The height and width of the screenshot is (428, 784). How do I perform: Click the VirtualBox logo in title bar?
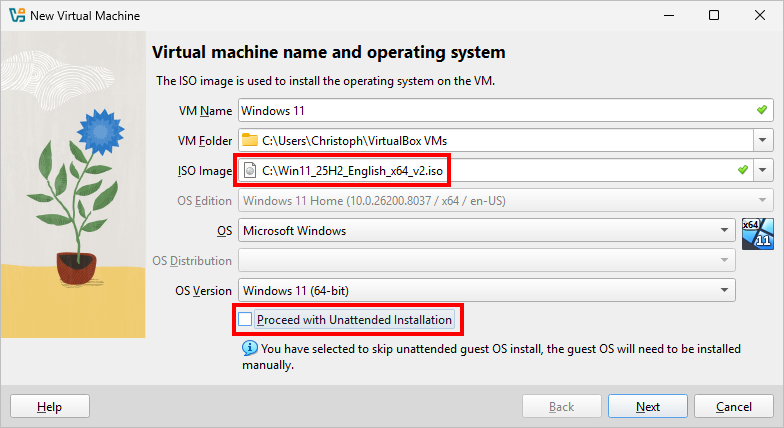click(x=16, y=16)
